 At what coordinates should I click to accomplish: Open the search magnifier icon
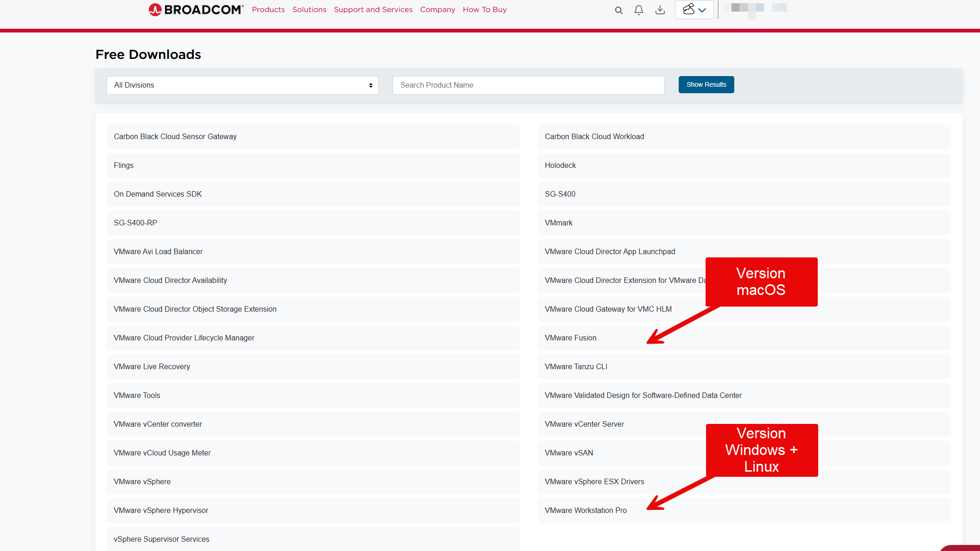[x=618, y=10]
